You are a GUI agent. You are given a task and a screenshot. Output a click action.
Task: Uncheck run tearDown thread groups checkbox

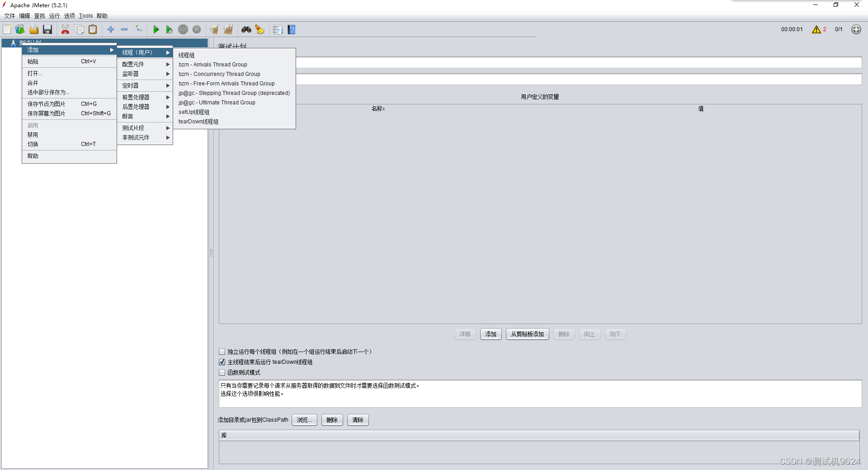(x=222, y=362)
